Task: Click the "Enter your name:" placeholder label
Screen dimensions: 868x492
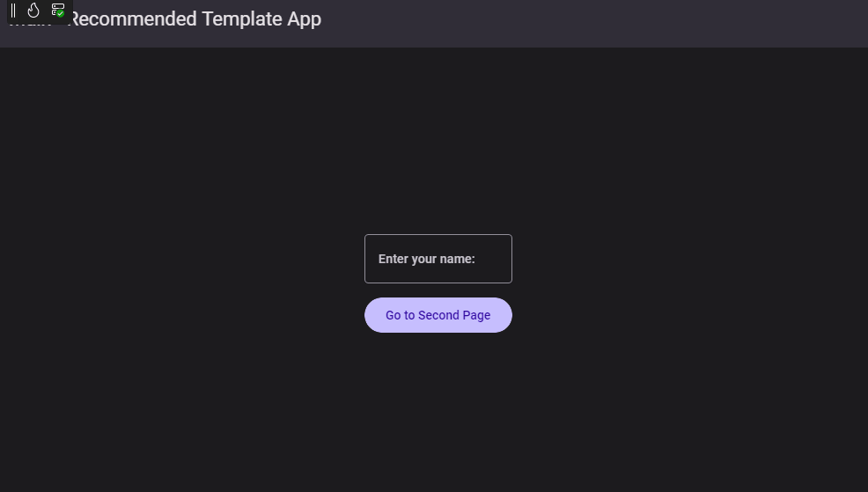Action: pos(427,259)
